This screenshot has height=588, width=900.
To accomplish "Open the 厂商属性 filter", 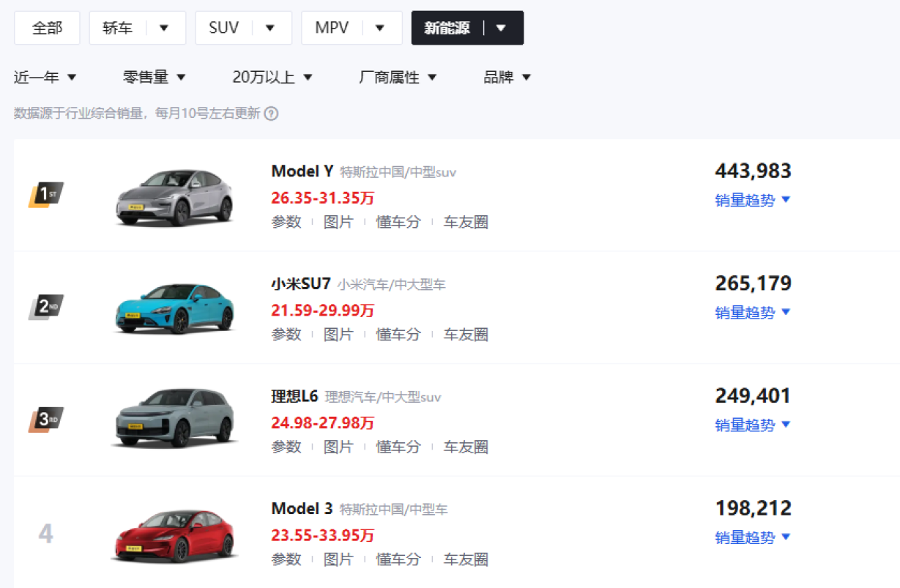I will [x=398, y=77].
